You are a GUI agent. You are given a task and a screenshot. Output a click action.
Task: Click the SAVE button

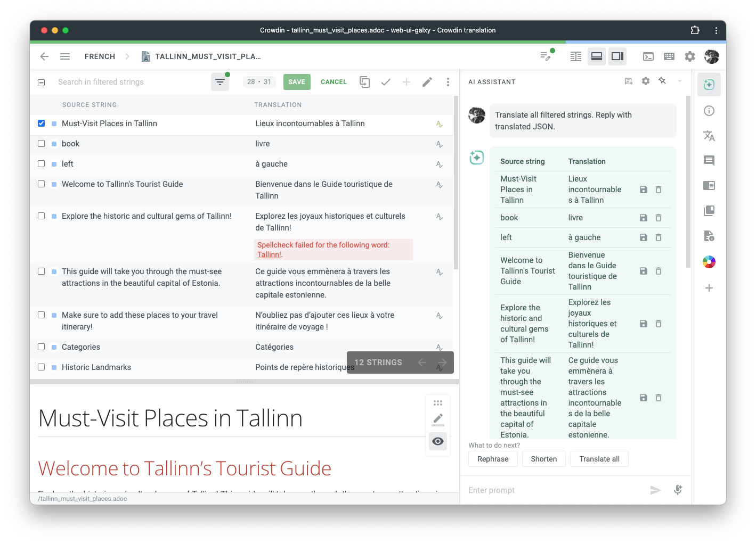click(297, 82)
